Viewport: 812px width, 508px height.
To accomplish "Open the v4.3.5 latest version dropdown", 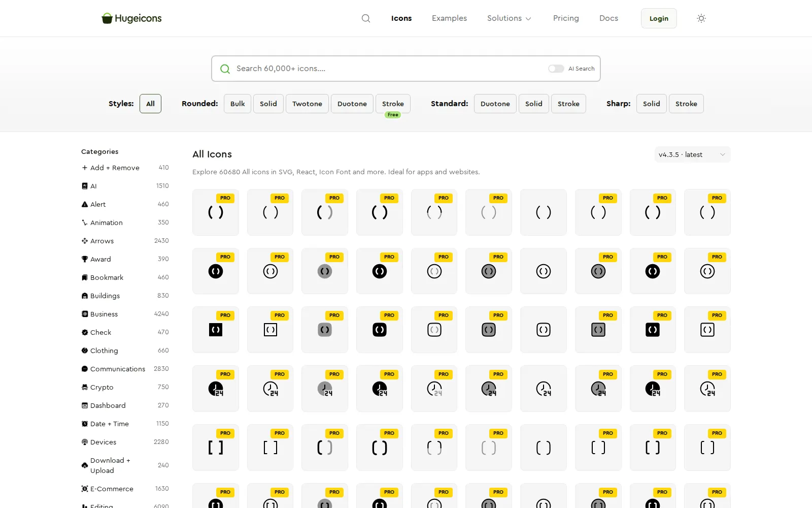I will [x=692, y=154].
